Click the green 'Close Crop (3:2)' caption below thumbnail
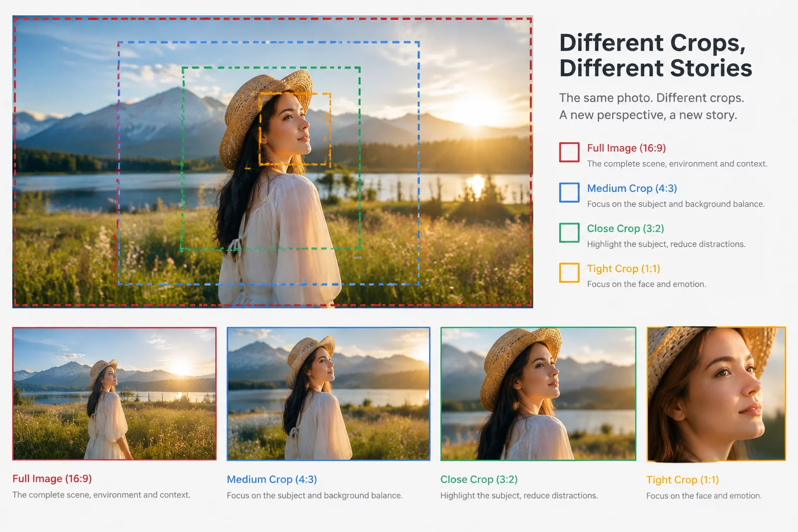Image resolution: width=798 pixels, height=532 pixels. pyautogui.click(x=479, y=480)
